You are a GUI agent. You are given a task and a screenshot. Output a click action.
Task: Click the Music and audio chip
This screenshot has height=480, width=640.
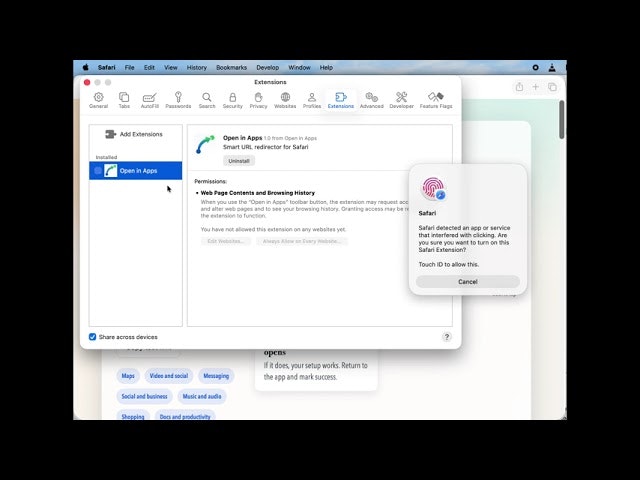(202, 396)
